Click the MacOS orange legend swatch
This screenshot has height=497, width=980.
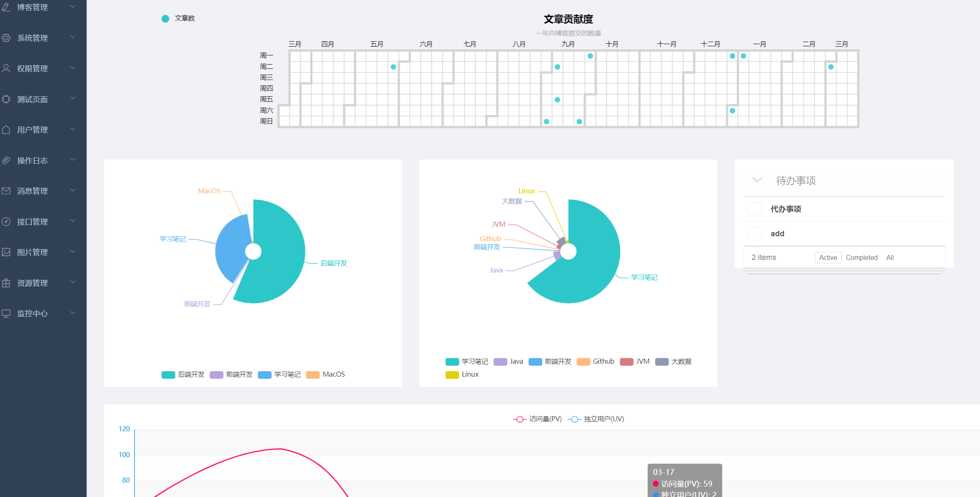312,375
